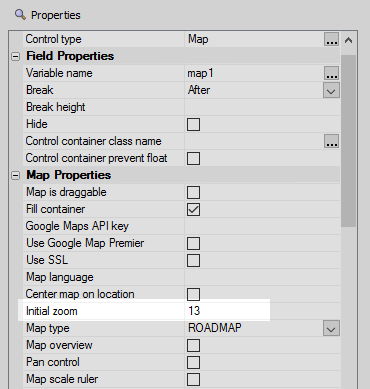This screenshot has height=389, width=370.
Task: Enable the Map scale ruler checkbox
Action: point(194,379)
